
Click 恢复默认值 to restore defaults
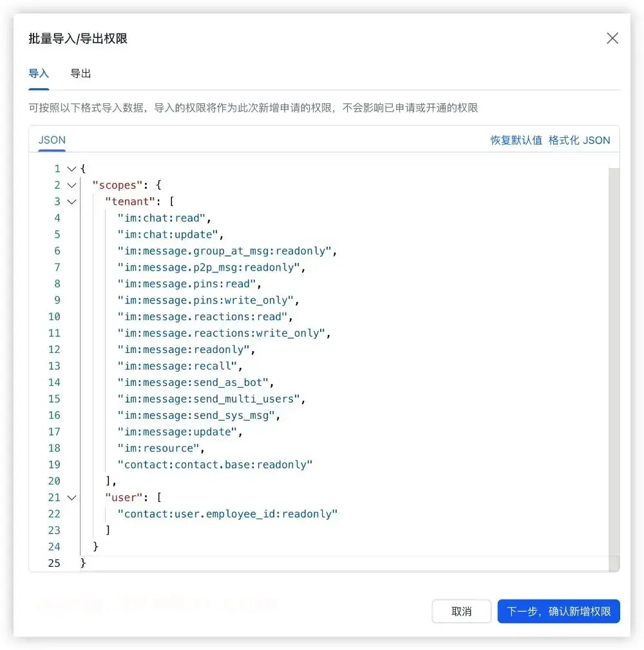(516, 140)
